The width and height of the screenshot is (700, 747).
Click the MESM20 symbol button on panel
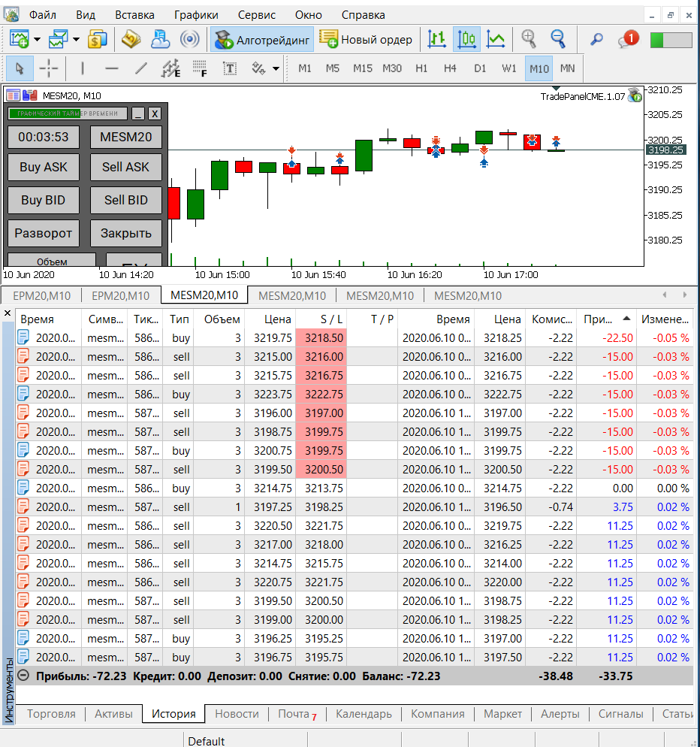tap(125, 138)
